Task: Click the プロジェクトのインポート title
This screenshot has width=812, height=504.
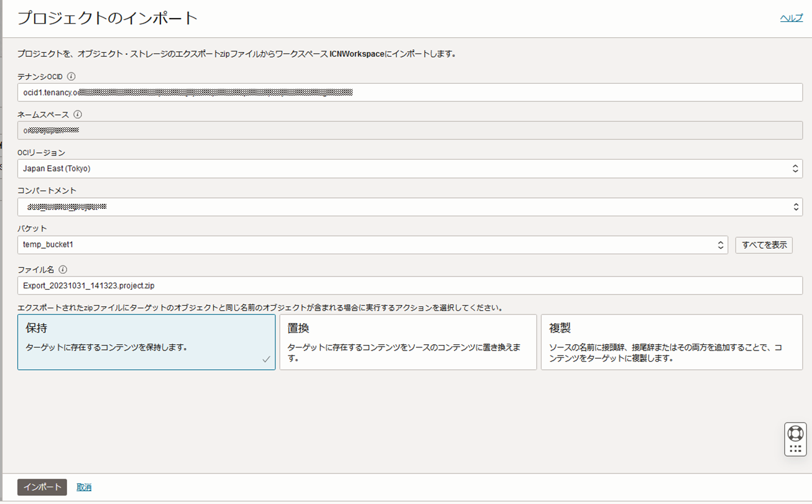Action: tap(107, 18)
